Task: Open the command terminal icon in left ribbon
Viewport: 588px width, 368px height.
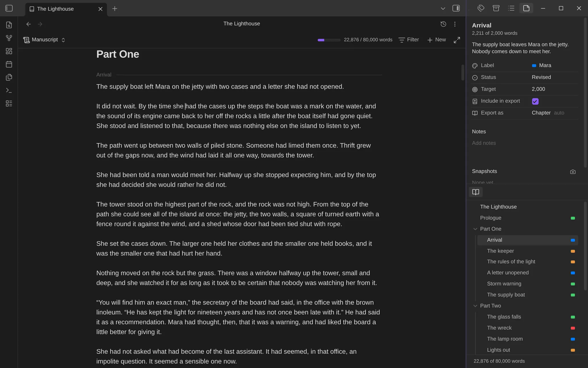Action: pos(9,90)
